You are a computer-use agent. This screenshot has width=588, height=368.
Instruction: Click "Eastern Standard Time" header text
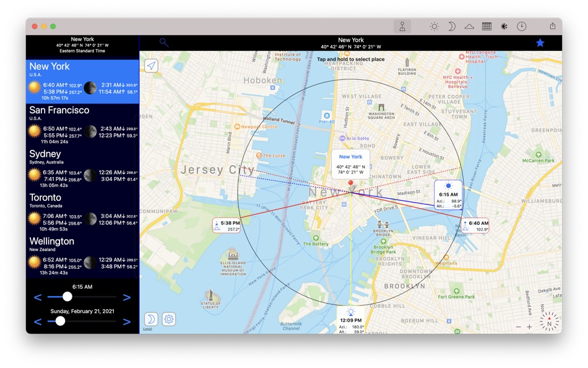tap(82, 51)
